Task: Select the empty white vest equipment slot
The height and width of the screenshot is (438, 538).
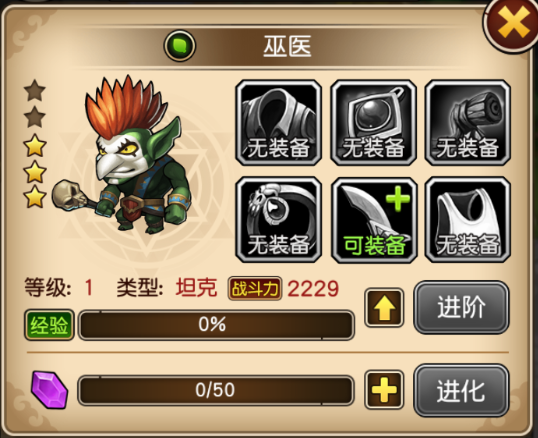Action: coord(468,220)
